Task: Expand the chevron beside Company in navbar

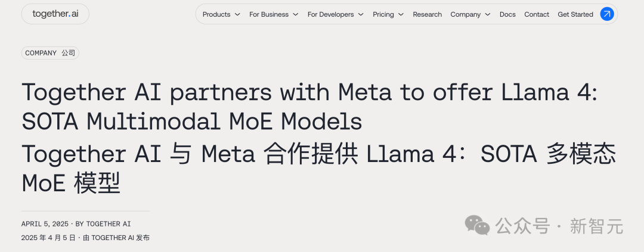Action: (488, 14)
